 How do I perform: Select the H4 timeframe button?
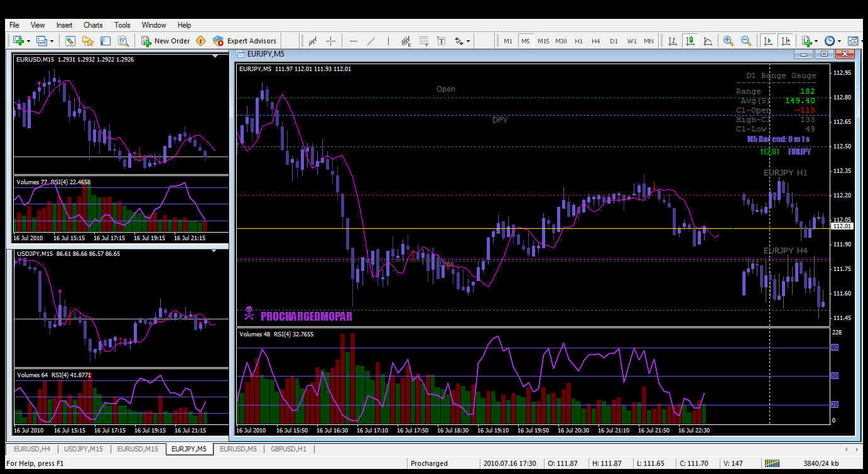pos(595,41)
